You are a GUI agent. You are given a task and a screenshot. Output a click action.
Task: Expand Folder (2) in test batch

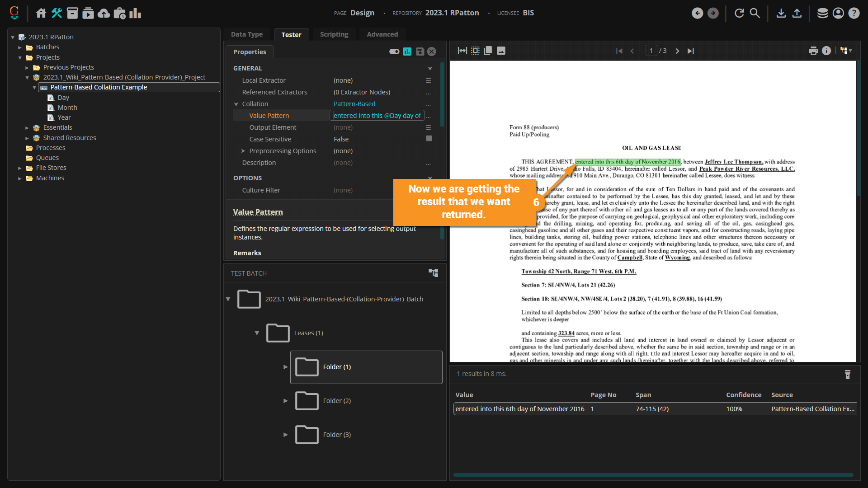pyautogui.click(x=286, y=401)
